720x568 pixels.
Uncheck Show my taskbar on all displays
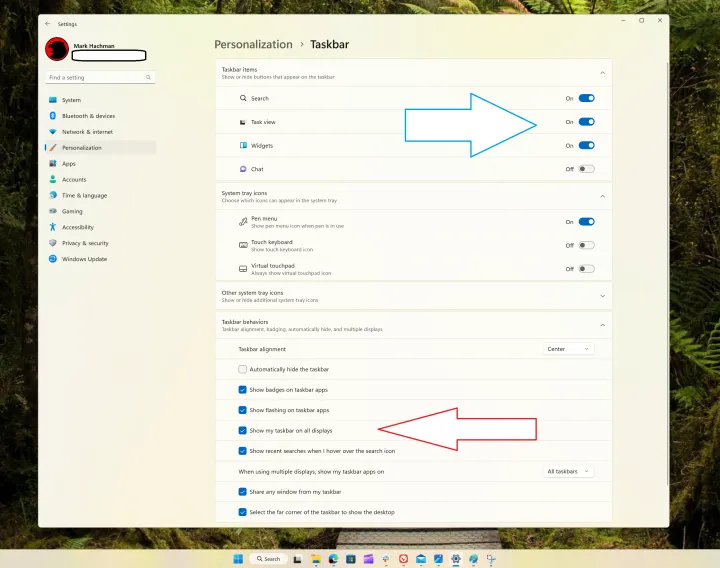pos(242,430)
